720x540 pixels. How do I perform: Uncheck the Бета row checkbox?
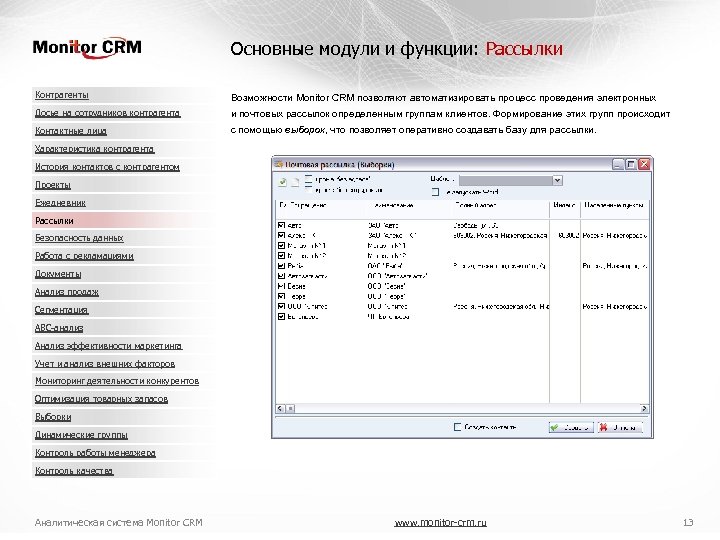pyautogui.click(x=281, y=266)
